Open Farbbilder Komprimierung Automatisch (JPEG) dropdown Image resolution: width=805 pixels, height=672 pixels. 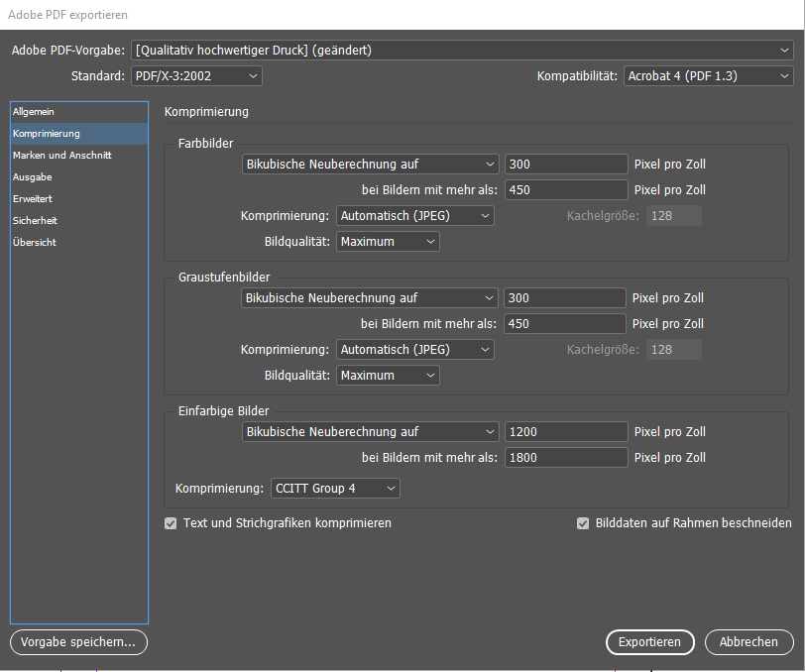pos(415,216)
